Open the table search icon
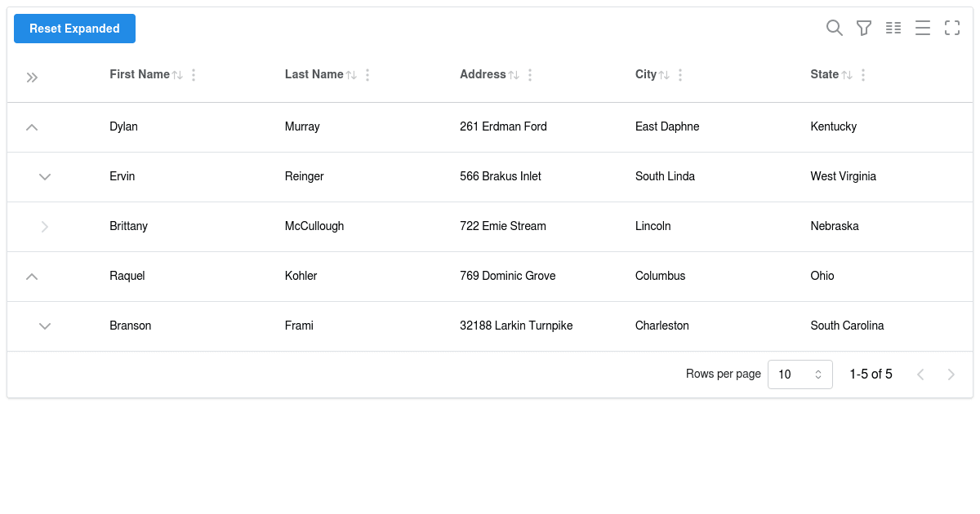The width and height of the screenshot is (980, 514). pyautogui.click(x=834, y=29)
